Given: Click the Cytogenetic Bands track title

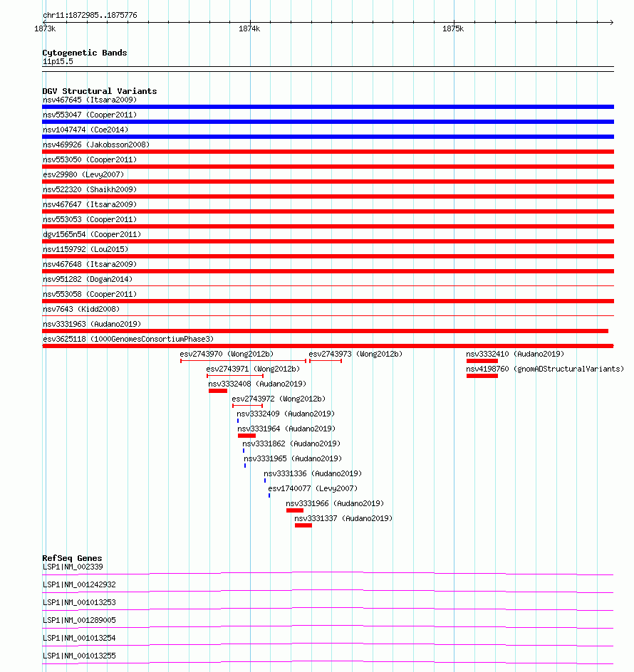Looking at the screenshot, I should click(85, 53).
